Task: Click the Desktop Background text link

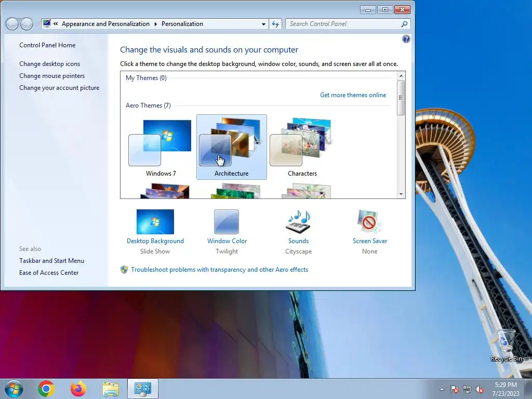Action: pos(155,241)
